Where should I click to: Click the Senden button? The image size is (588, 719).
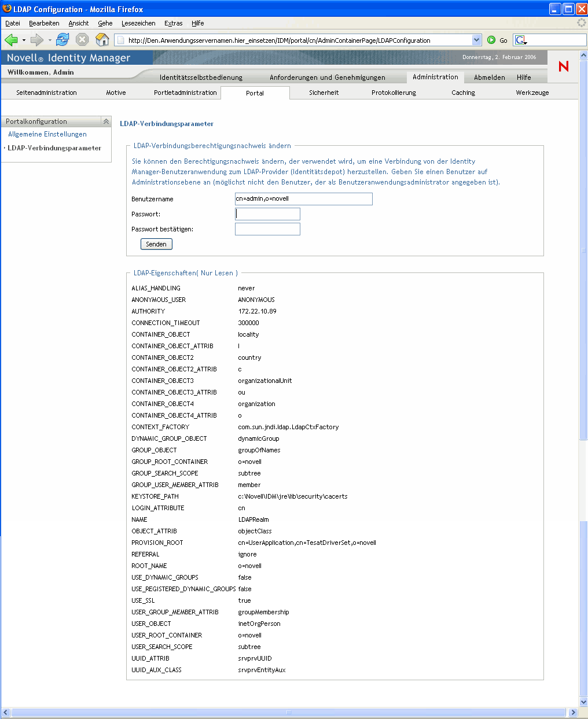tap(156, 244)
